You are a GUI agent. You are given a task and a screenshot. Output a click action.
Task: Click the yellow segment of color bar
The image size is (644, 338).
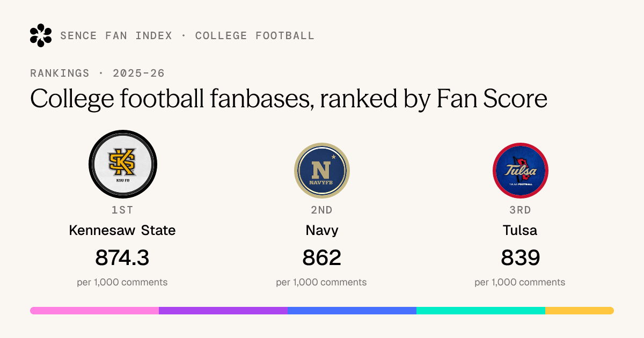(x=580, y=311)
